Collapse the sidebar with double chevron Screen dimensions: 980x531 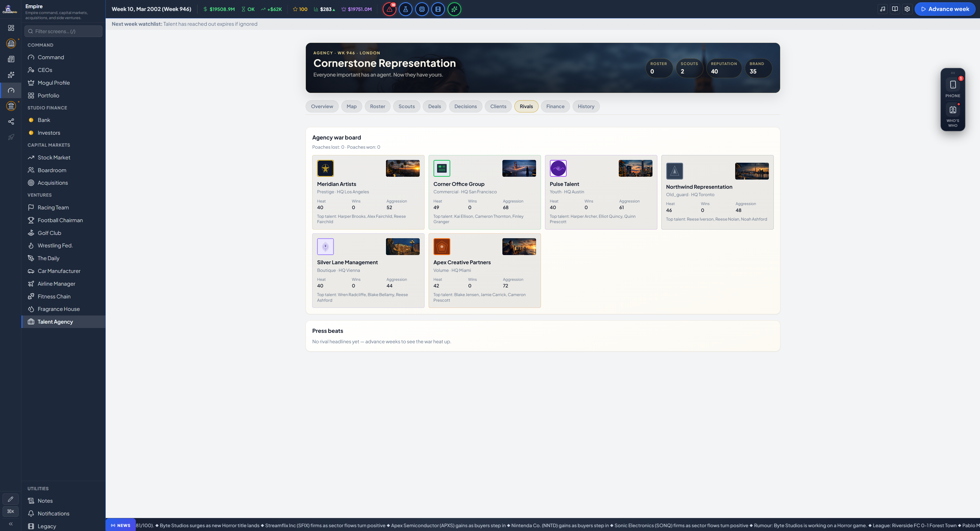coord(11,524)
